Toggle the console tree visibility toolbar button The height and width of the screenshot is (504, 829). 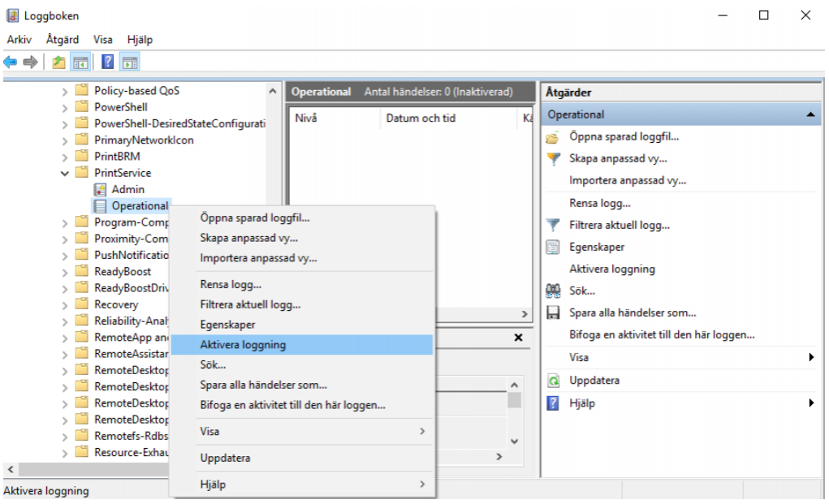tap(80, 62)
